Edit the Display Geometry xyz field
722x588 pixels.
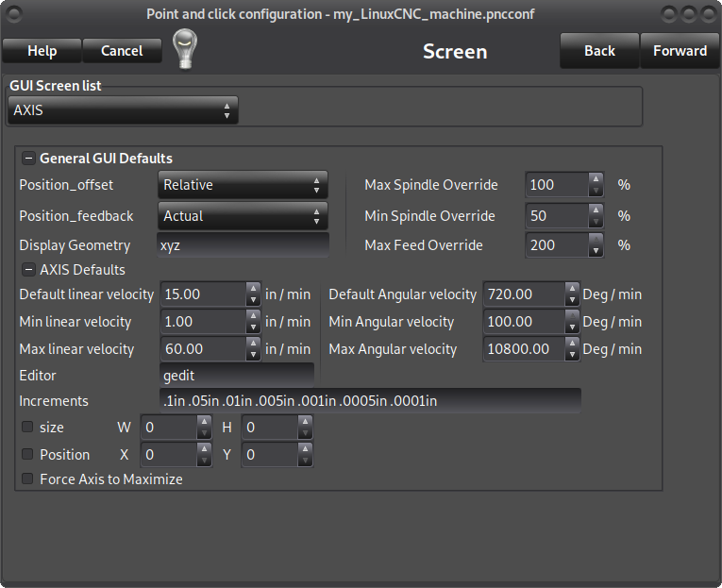tap(243, 245)
